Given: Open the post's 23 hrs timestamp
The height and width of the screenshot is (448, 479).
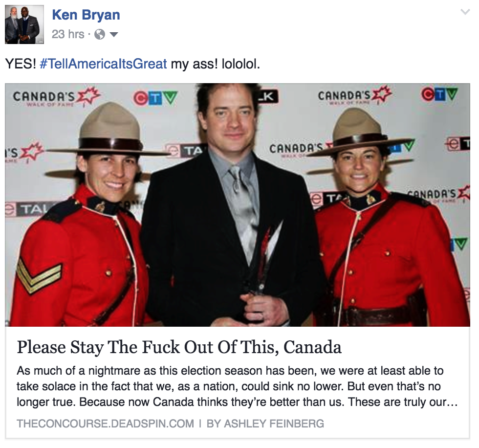Looking at the screenshot, I should tap(68, 34).
